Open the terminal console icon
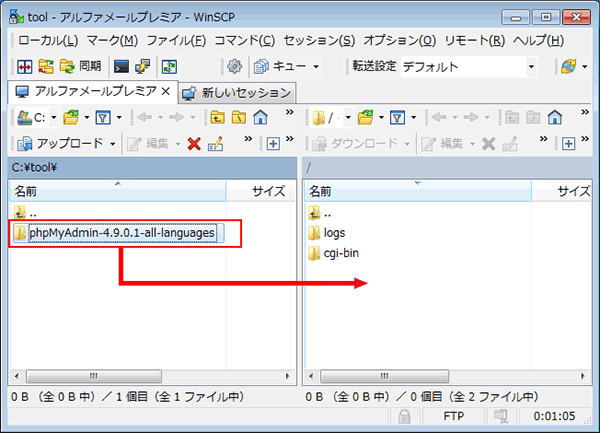The height and width of the screenshot is (433, 600). coord(121,67)
